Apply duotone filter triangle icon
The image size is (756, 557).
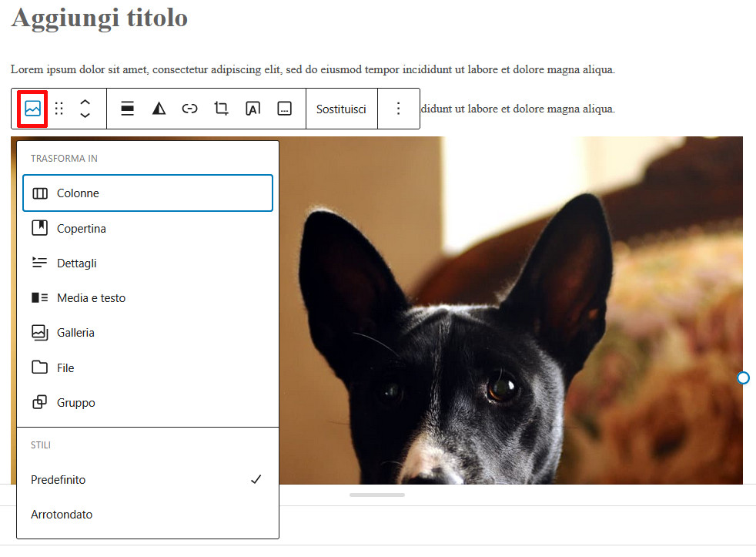coord(159,109)
